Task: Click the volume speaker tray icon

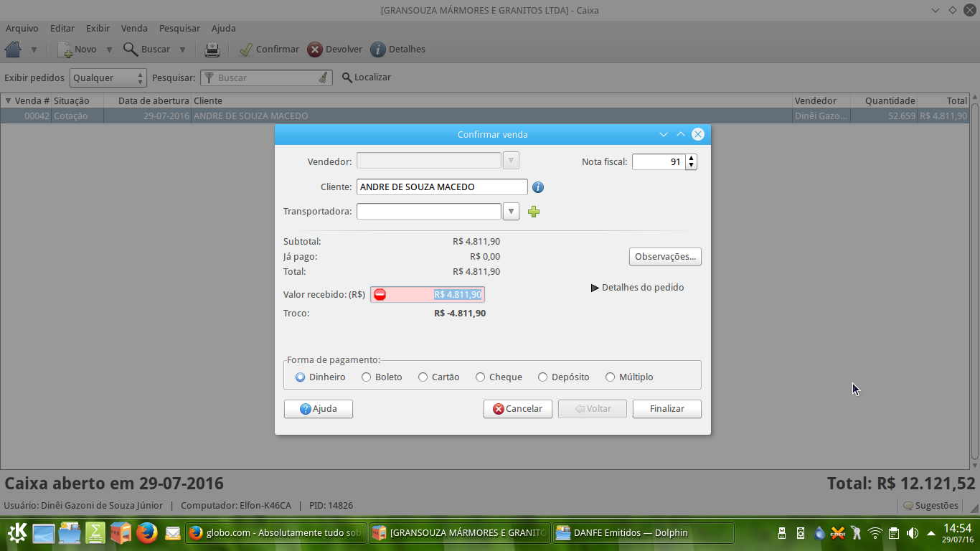Action: (913, 533)
